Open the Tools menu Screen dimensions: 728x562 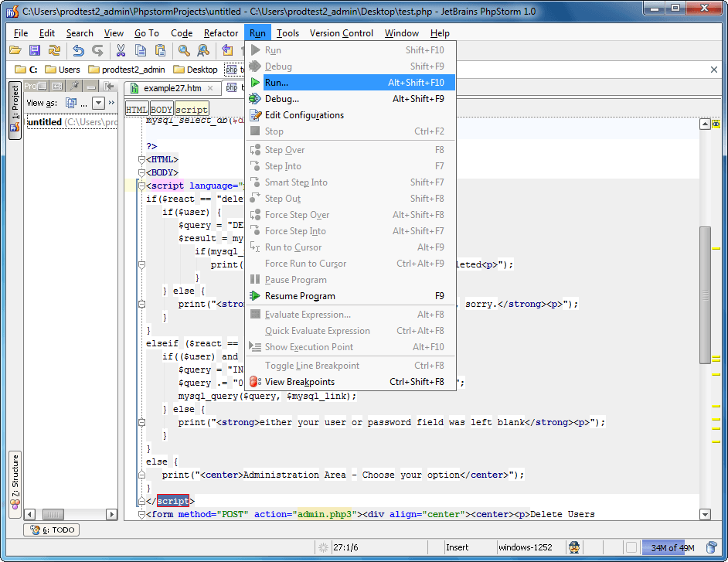(287, 33)
